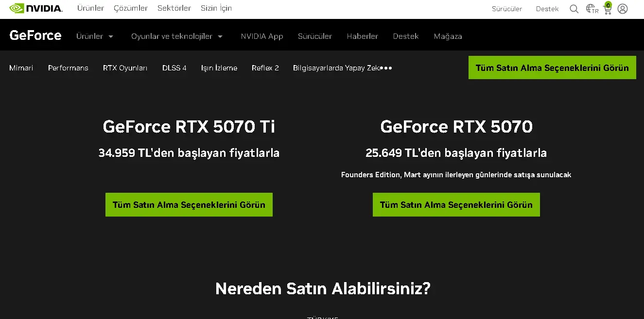This screenshot has height=319, width=644.
Task: Click 34.959 TL price text
Action: 189,153
